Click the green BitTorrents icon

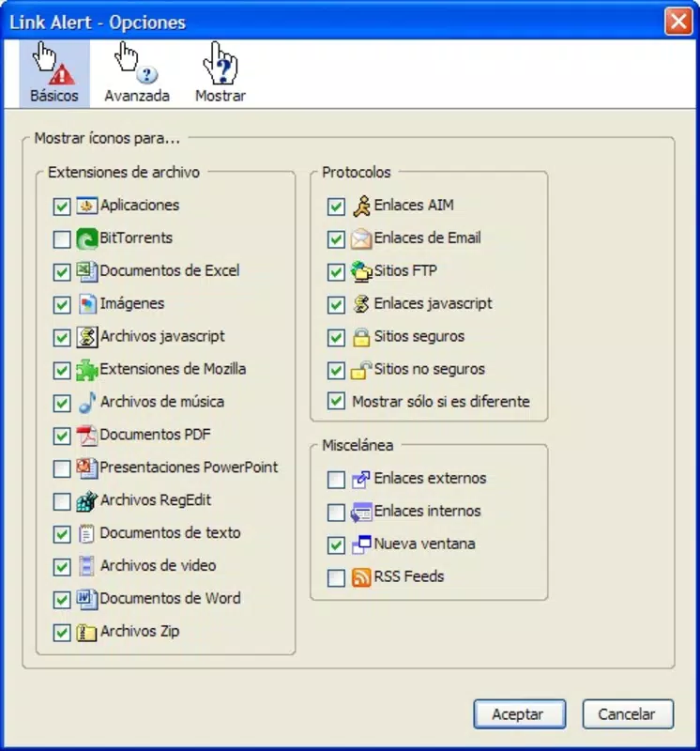(86, 238)
